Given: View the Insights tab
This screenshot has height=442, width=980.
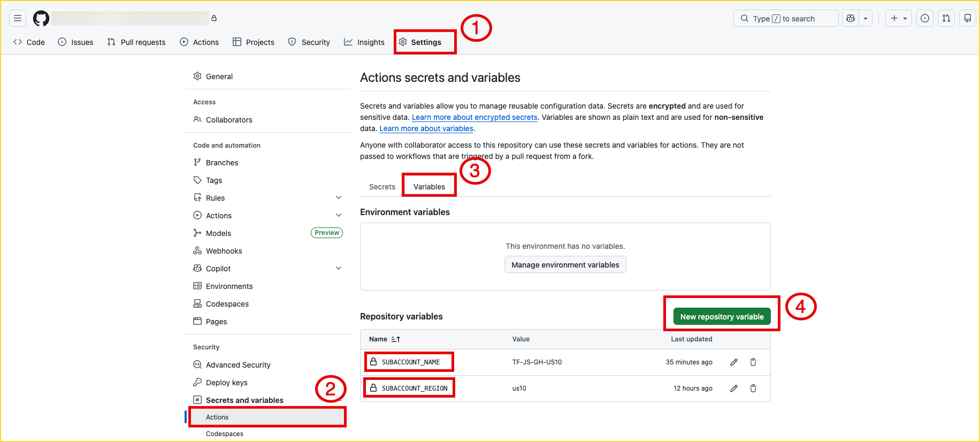Looking at the screenshot, I should coord(364,42).
